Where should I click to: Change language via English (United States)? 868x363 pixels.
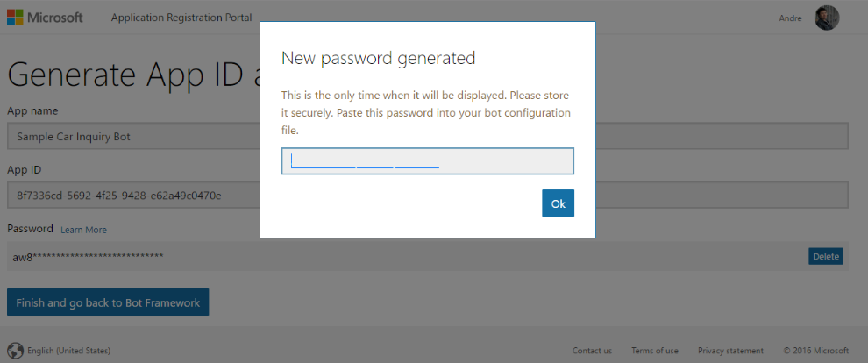(69, 351)
